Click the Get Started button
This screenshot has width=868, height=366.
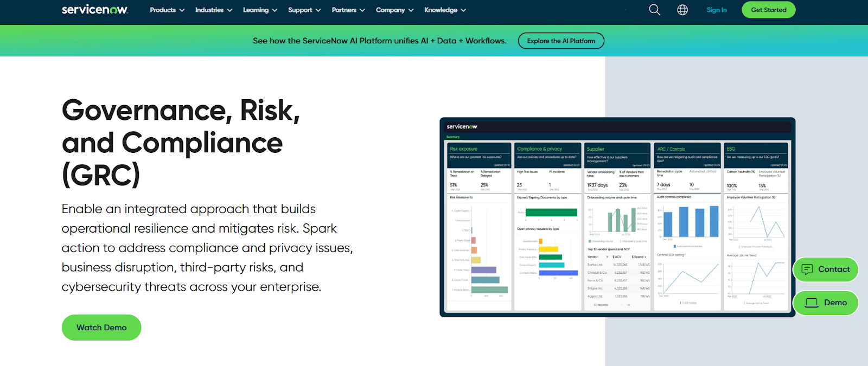768,10
